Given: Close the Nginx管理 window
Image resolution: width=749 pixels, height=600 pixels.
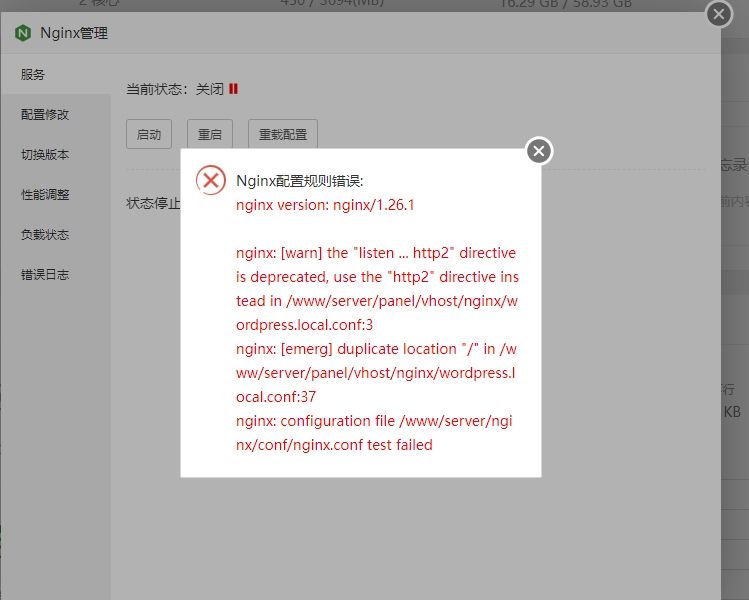Looking at the screenshot, I should [x=719, y=14].
